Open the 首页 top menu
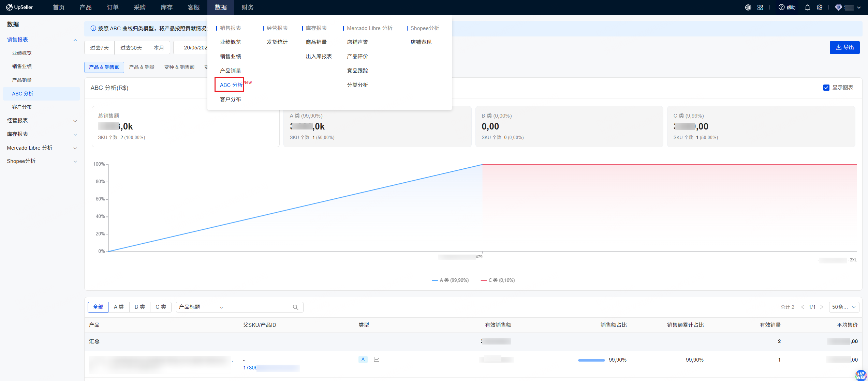868x381 pixels. [x=59, y=7]
